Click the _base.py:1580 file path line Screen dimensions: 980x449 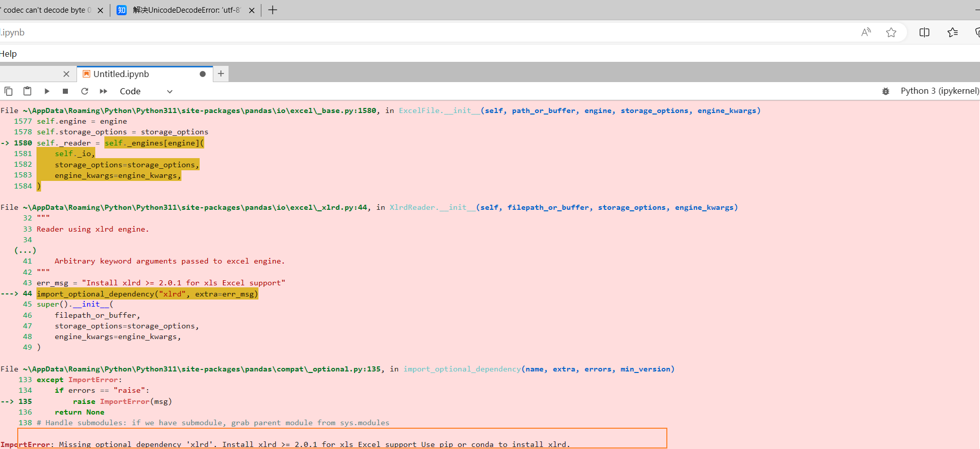200,110
